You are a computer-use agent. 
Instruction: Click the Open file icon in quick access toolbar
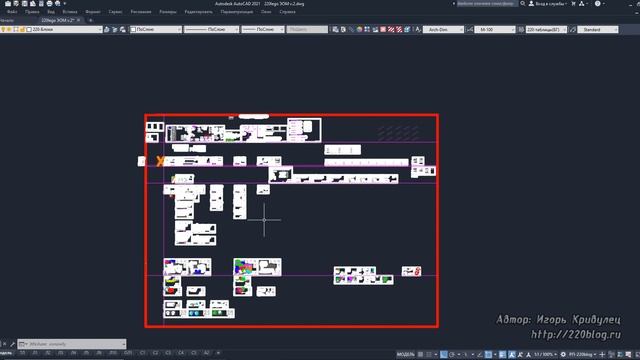16,4
